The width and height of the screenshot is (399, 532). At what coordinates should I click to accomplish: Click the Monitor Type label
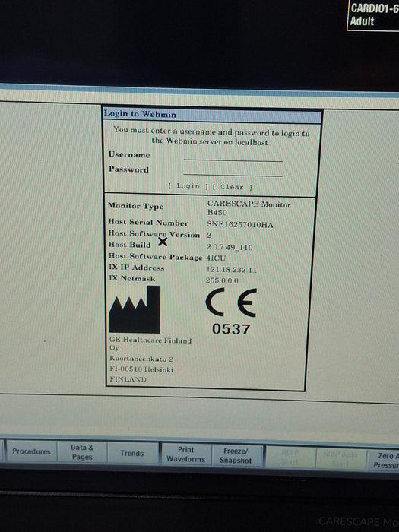[136, 206]
